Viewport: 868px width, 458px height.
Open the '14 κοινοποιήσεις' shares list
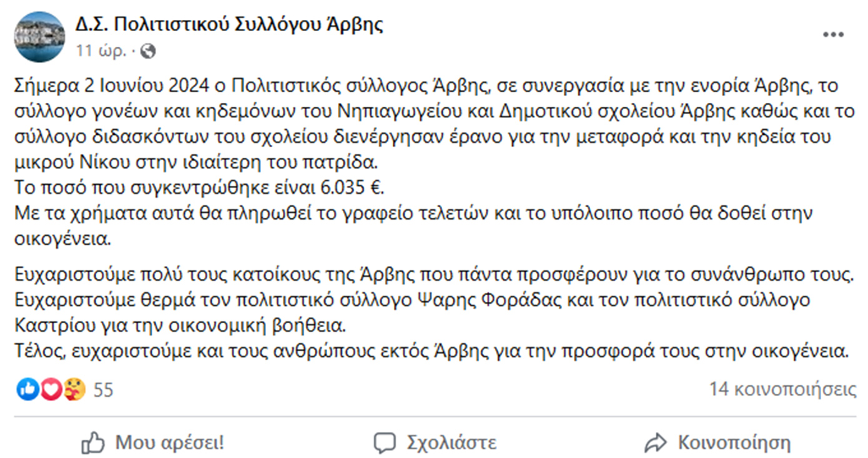782,390
